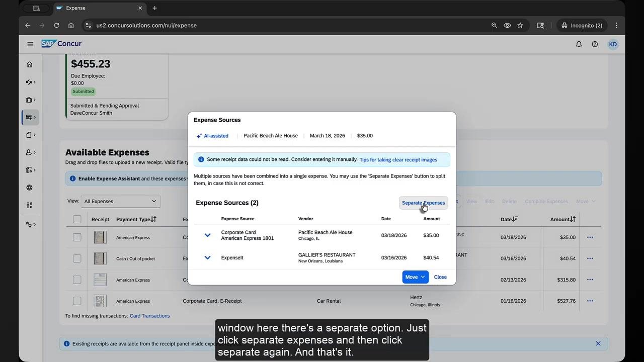The image size is (644, 362).
Task: Expand the Corporate Card American Express 1801 source
Action: click(x=207, y=235)
